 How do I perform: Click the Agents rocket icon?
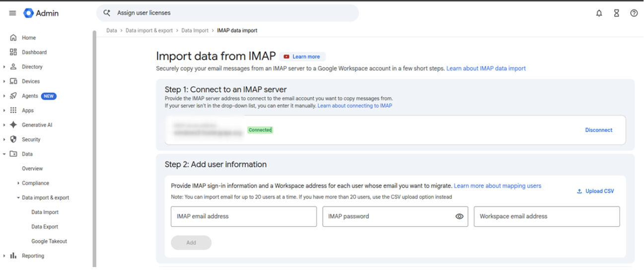13,96
